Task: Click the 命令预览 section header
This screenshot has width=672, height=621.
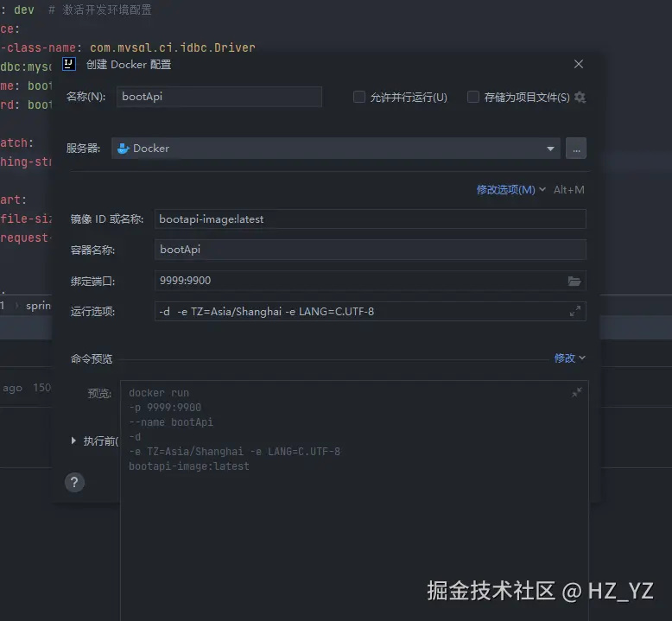Action: coord(92,358)
